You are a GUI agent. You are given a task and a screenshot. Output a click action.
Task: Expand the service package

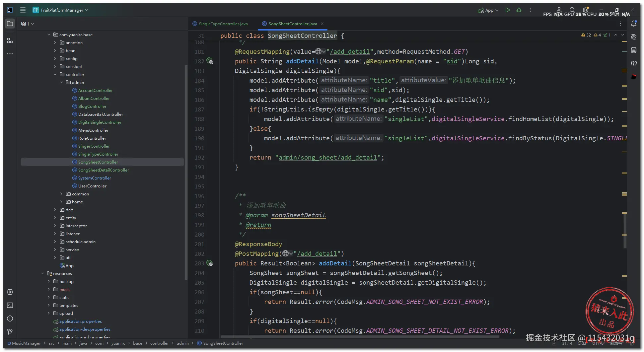pos(55,249)
